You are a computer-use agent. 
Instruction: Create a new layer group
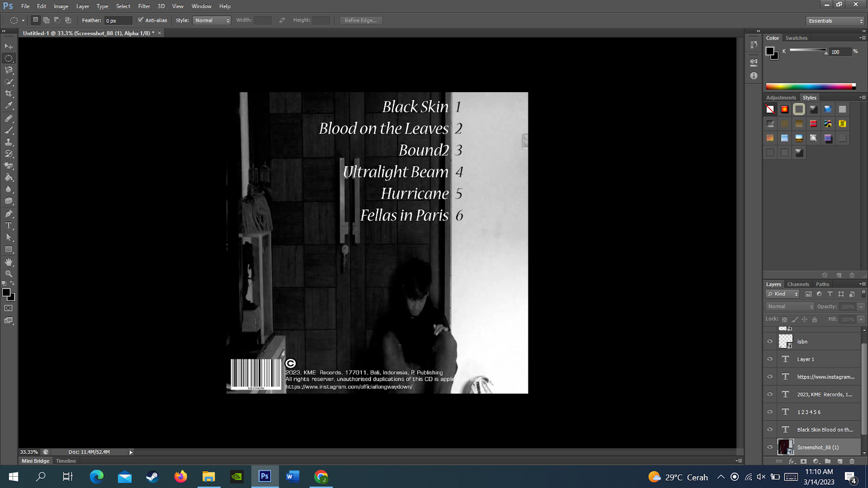828,461
